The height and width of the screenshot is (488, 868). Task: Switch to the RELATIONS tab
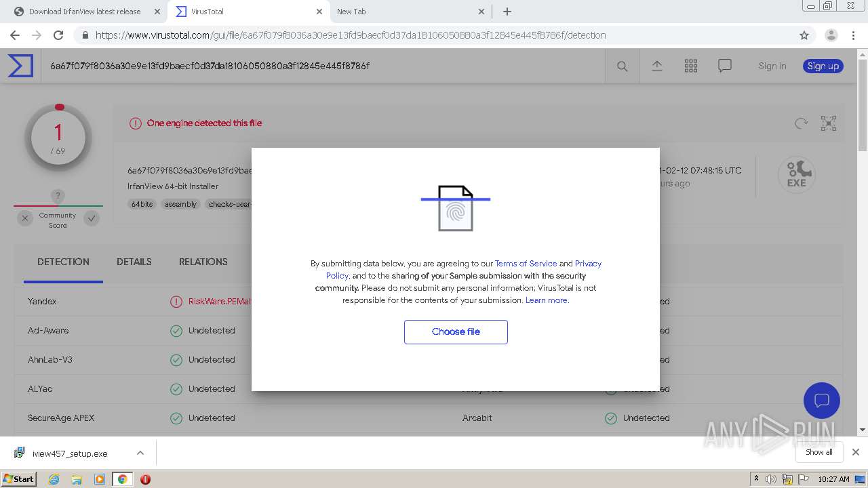tap(203, 262)
